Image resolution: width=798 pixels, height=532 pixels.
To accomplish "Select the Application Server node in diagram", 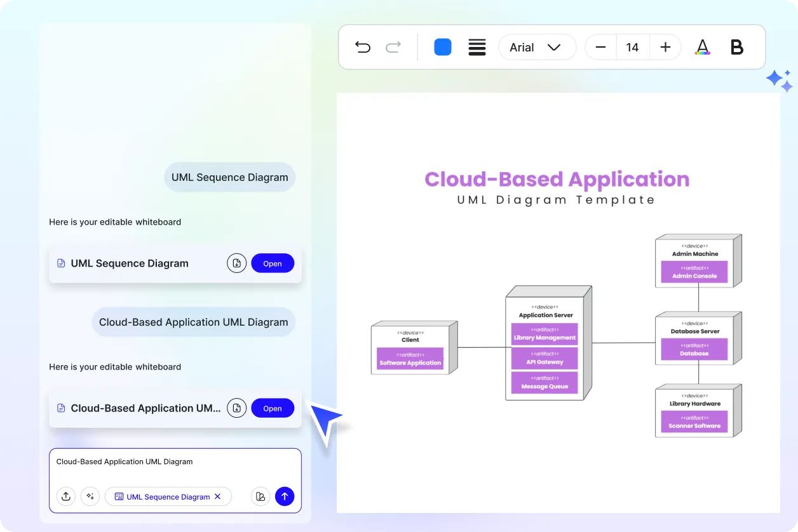I will coord(546,315).
